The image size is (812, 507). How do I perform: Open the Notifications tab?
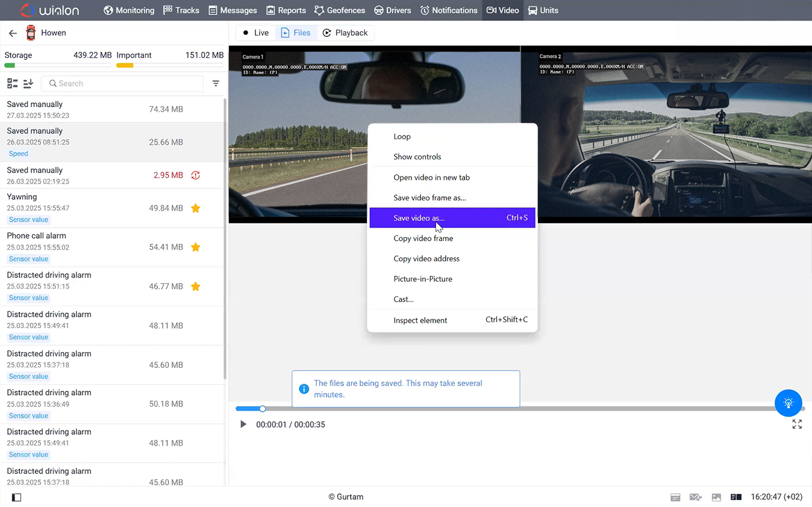coord(449,10)
